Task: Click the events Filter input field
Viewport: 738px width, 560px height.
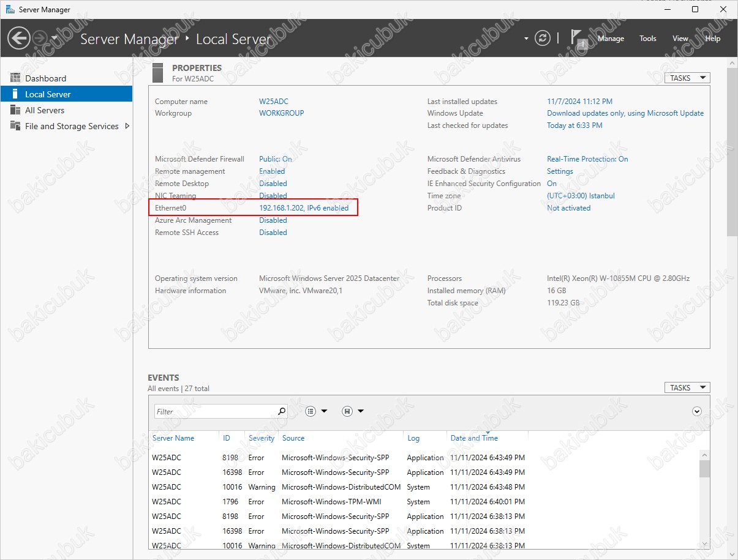Action: point(215,411)
